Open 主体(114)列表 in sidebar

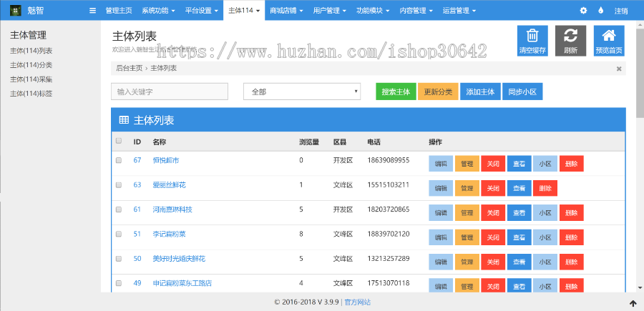(31, 51)
